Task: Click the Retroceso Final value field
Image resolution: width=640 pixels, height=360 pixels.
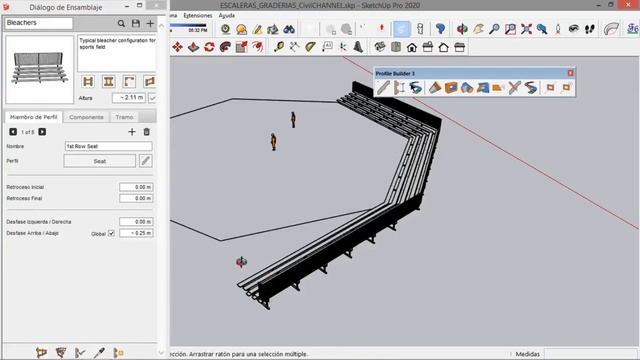Action: coord(136,198)
